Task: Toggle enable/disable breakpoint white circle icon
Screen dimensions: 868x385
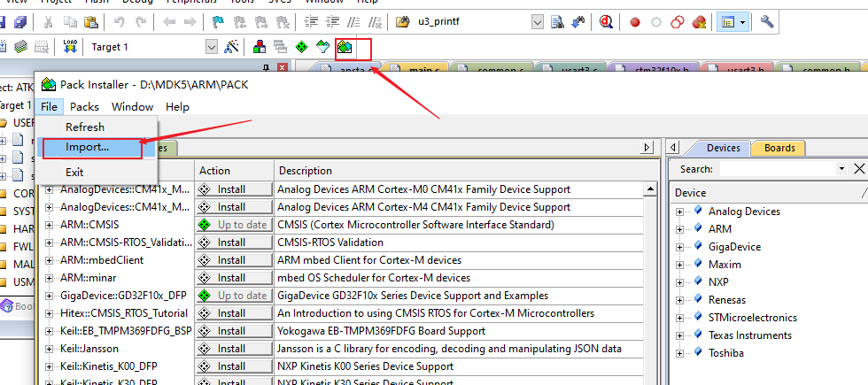Action: pyautogui.click(x=656, y=22)
